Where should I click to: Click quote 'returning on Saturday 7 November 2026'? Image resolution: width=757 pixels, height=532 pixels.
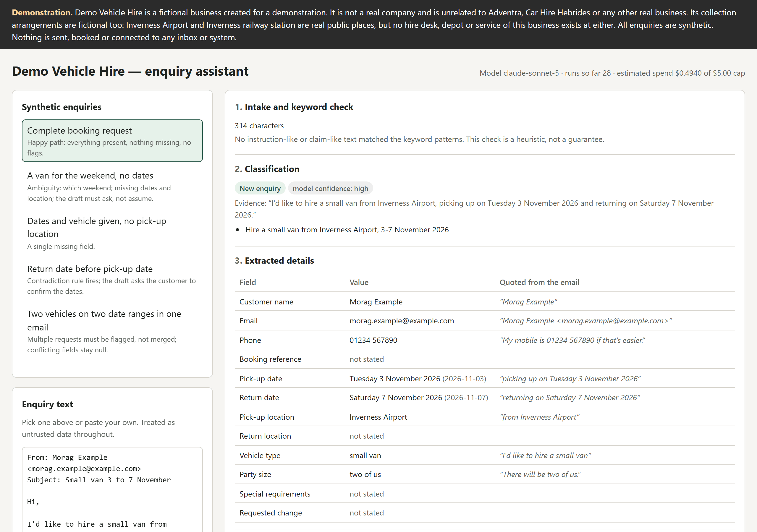pyautogui.click(x=570, y=398)
